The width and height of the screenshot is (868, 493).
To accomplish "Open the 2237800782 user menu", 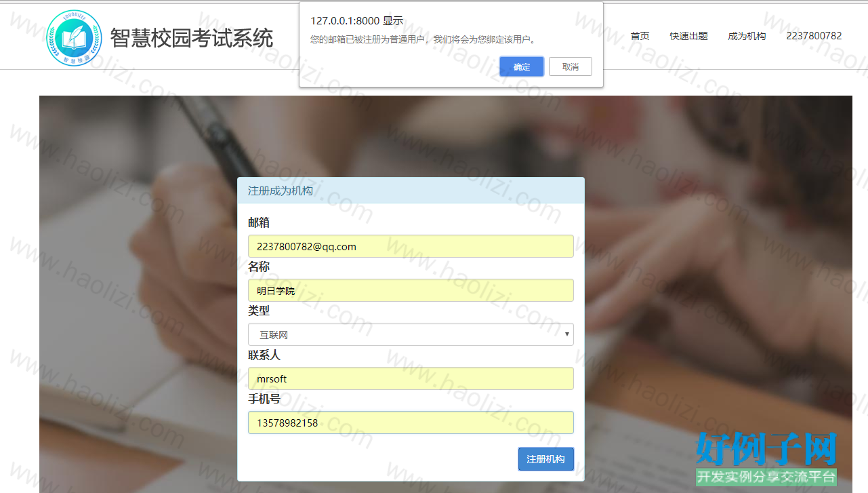I will [x=814, y=36].
